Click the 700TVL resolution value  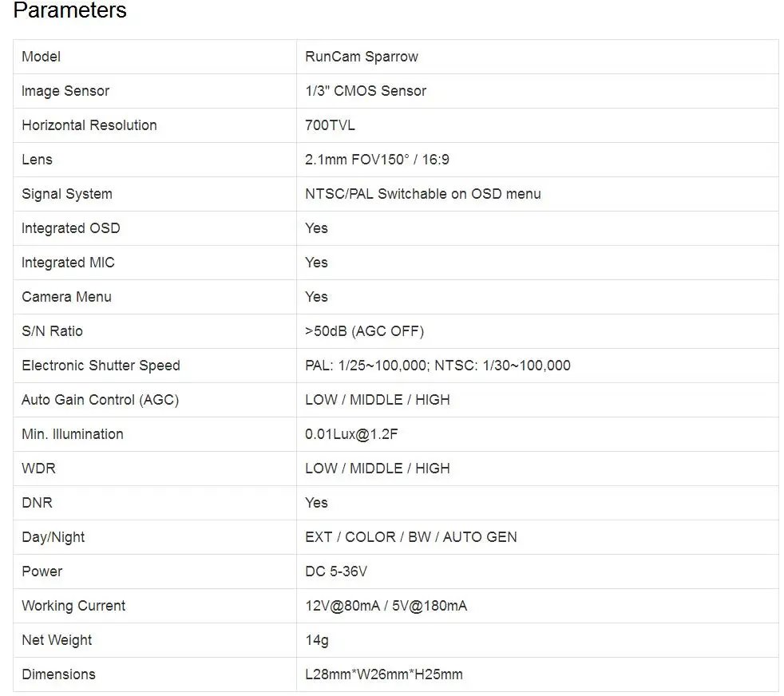coord(330,125)
